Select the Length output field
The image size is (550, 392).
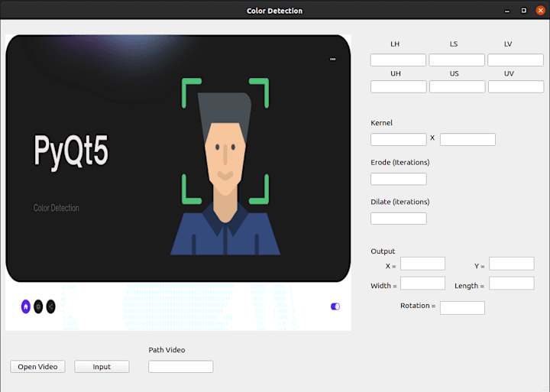click(512, 283)
